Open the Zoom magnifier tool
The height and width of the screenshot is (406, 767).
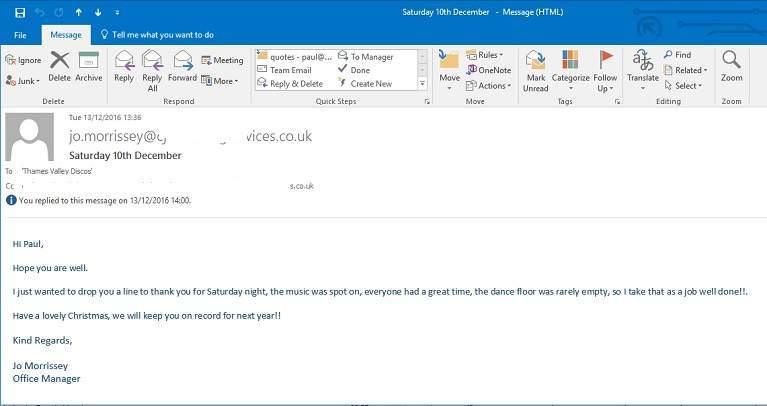tap(732, 66)
